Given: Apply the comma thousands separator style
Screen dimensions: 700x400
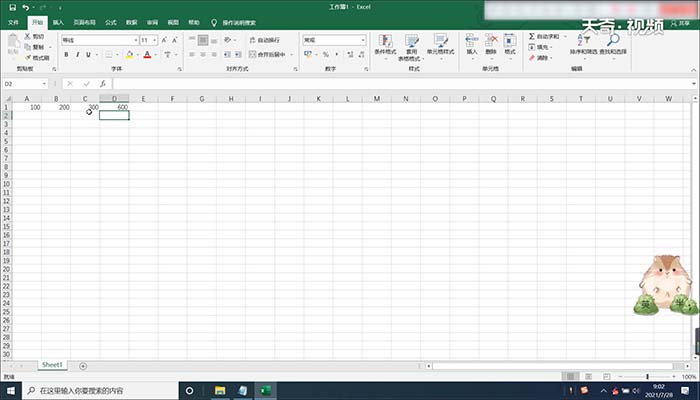Looking at the screenshot, I should (x=337, y=54).
